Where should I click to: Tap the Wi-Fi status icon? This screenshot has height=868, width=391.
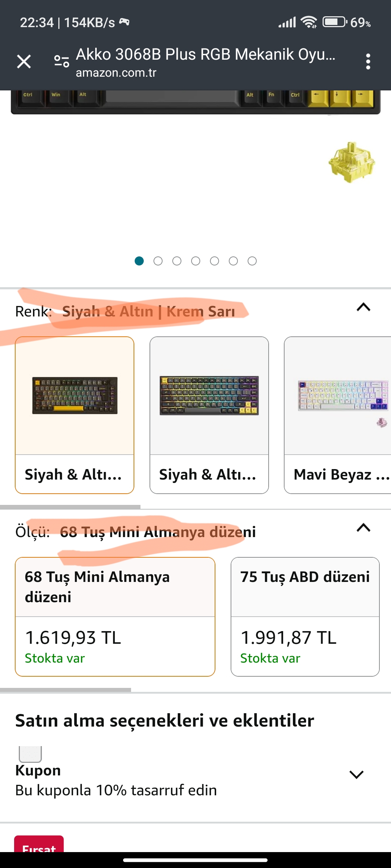309,22
